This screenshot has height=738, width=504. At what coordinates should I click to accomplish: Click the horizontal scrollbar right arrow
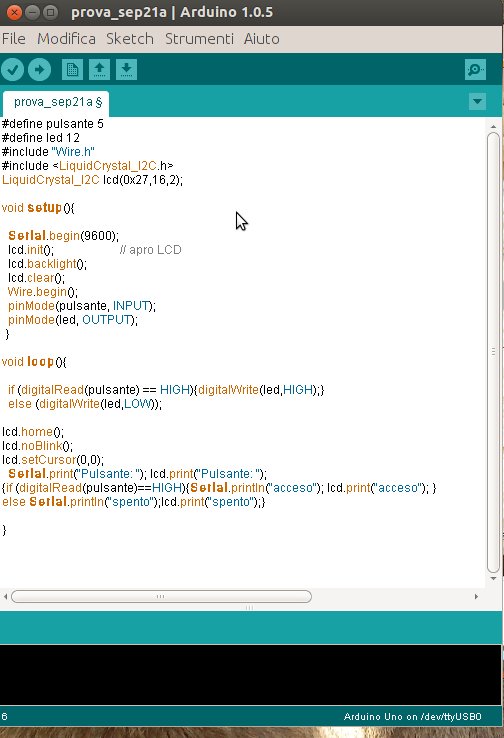(476, 596)
